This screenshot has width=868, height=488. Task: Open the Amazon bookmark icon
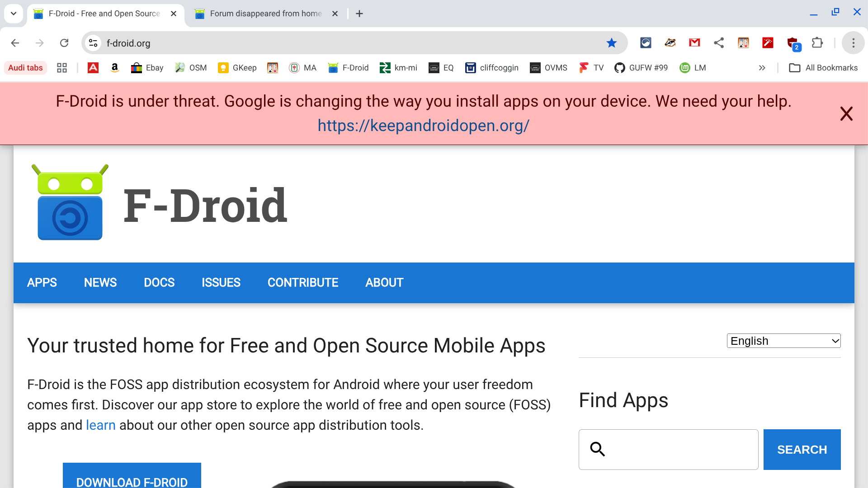pyautogui.click(x=115, y=68)
